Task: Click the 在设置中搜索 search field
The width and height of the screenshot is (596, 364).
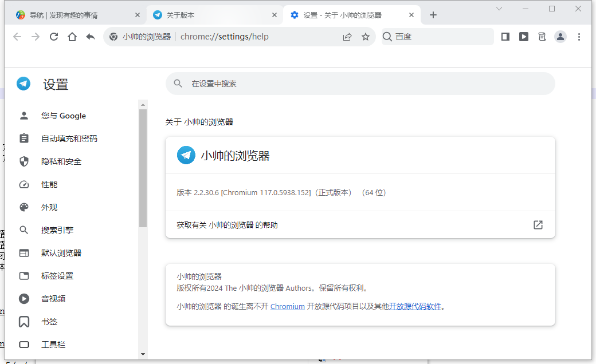Action: [360, 84]
